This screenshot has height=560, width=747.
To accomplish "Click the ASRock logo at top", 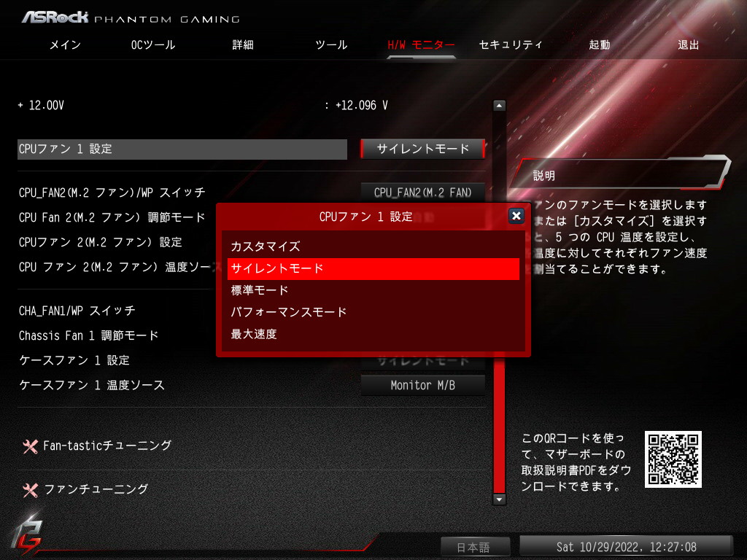I will coord(55,17).
